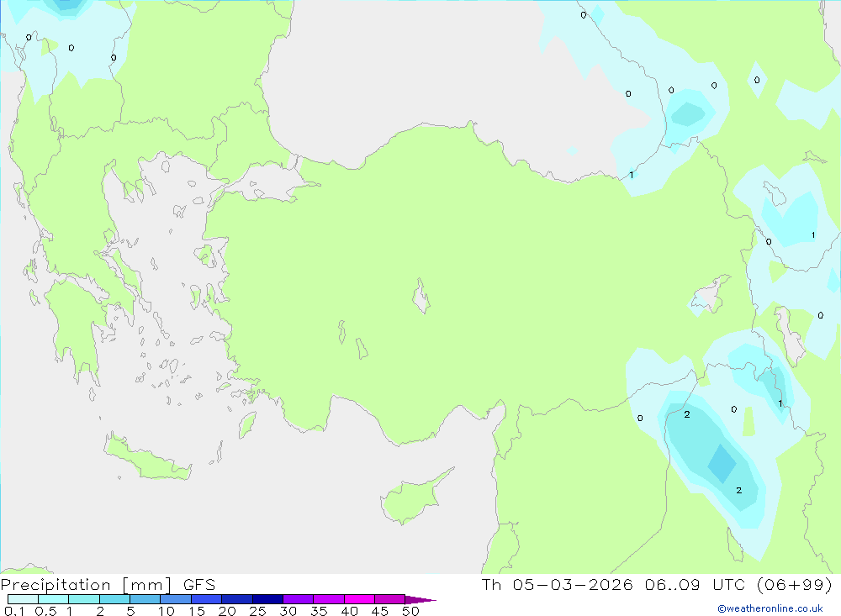841x616 pixels.
Task: Click the island of Crete on the map
Action: 147,458
